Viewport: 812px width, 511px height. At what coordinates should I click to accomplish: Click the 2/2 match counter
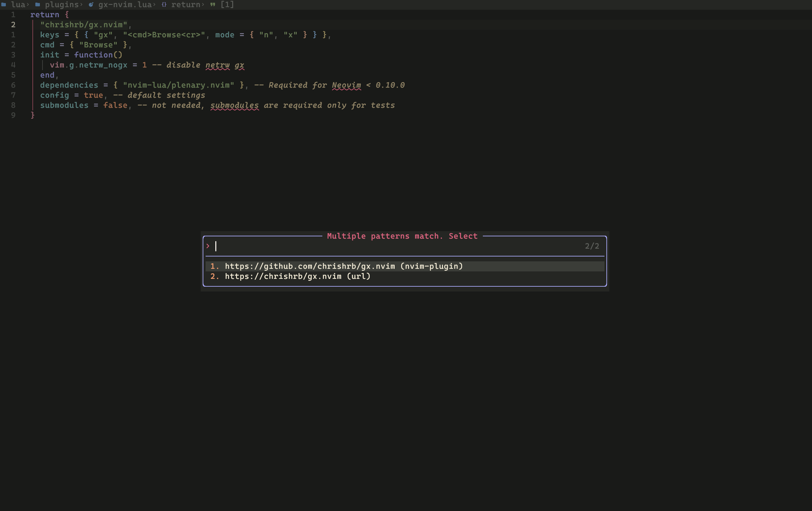[592, 246]
